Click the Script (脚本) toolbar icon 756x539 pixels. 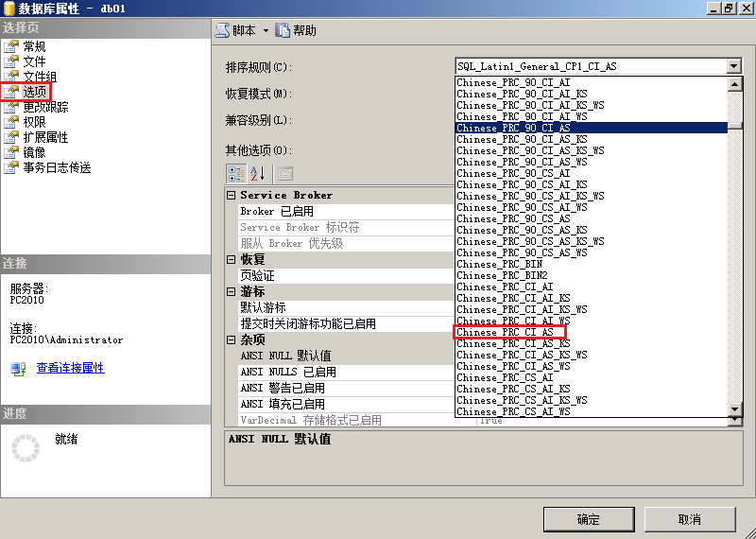[x=222, y=30]
